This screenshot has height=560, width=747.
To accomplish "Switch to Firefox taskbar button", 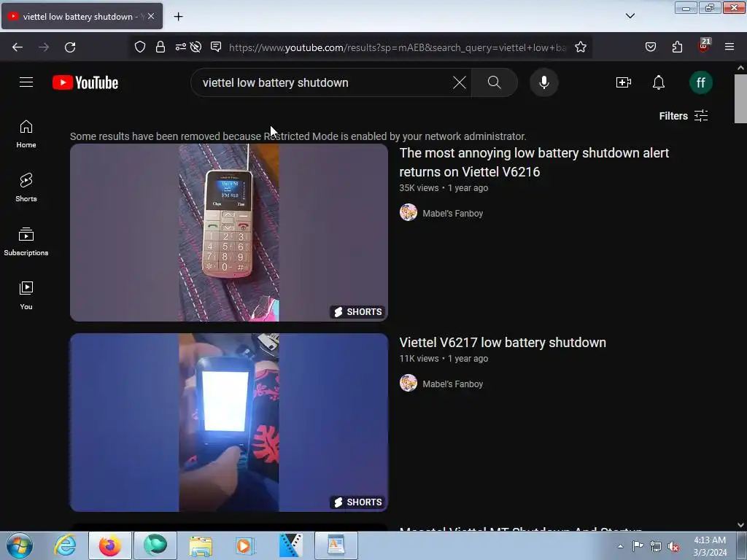I will [110, 545].
